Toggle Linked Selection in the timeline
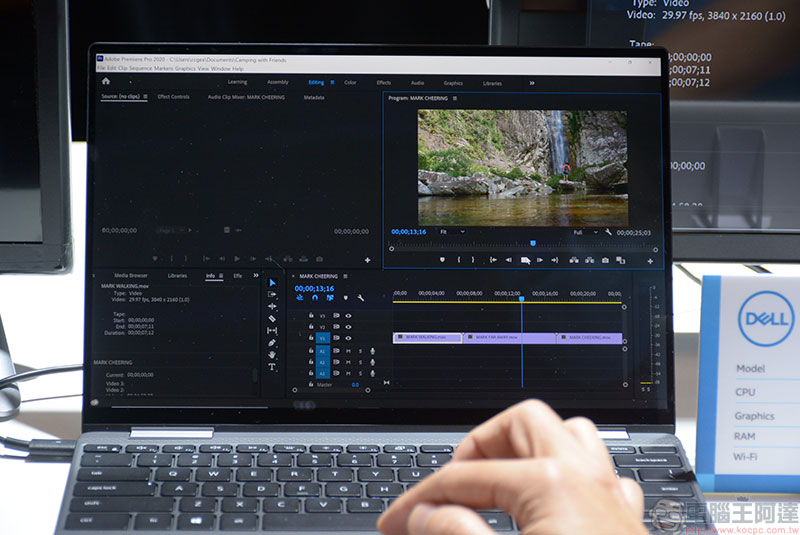The height and width of the screenshot is (535, 800). click(330, 298)
